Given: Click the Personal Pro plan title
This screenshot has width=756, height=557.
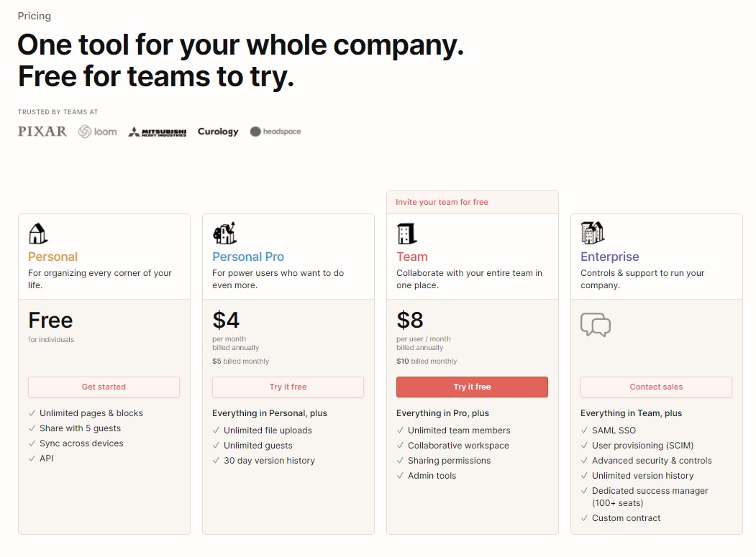Looking at the screenshot, I should (x=248, y=257).
